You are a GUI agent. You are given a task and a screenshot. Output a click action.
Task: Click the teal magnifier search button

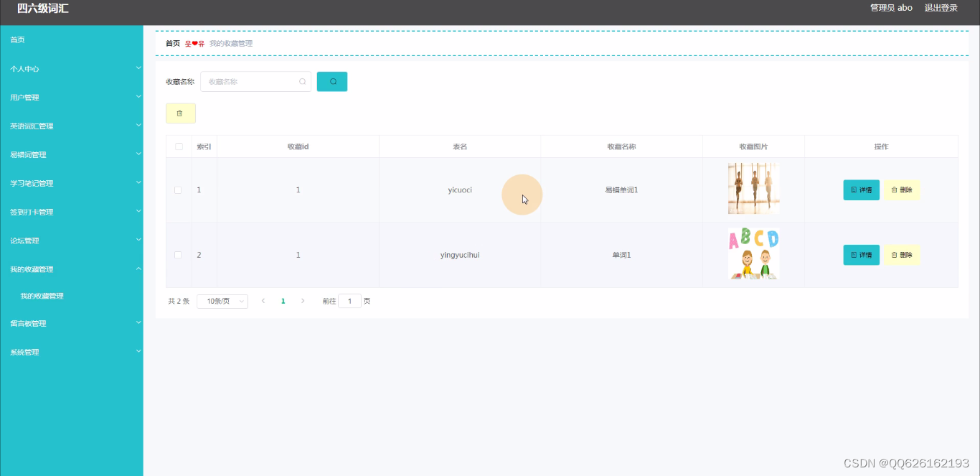[x=332, y=82]
